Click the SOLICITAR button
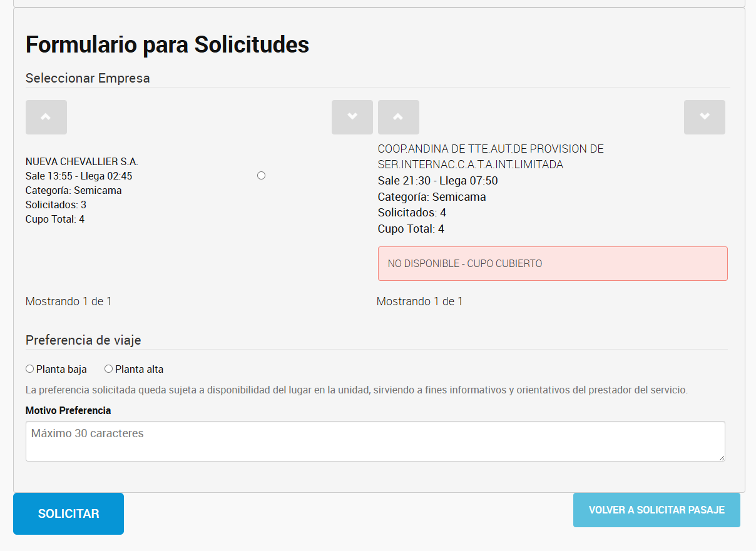The image size is (756, 551). [68, 513]
